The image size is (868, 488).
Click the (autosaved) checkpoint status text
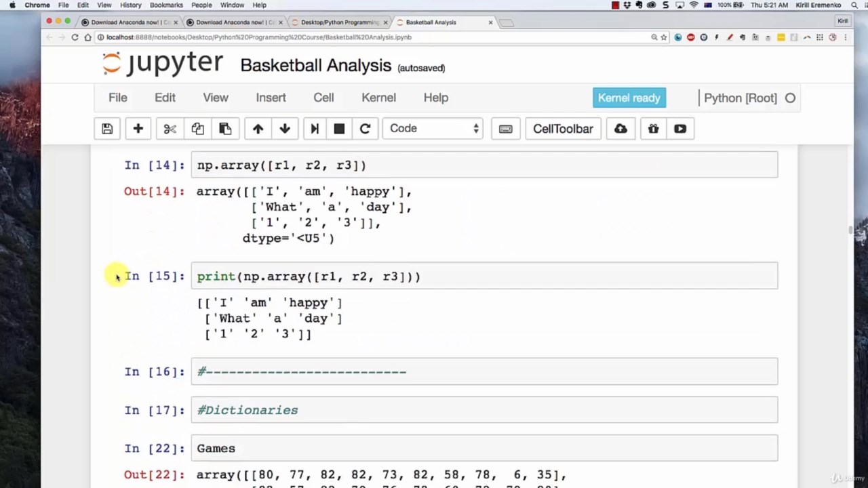coord(421,68)
